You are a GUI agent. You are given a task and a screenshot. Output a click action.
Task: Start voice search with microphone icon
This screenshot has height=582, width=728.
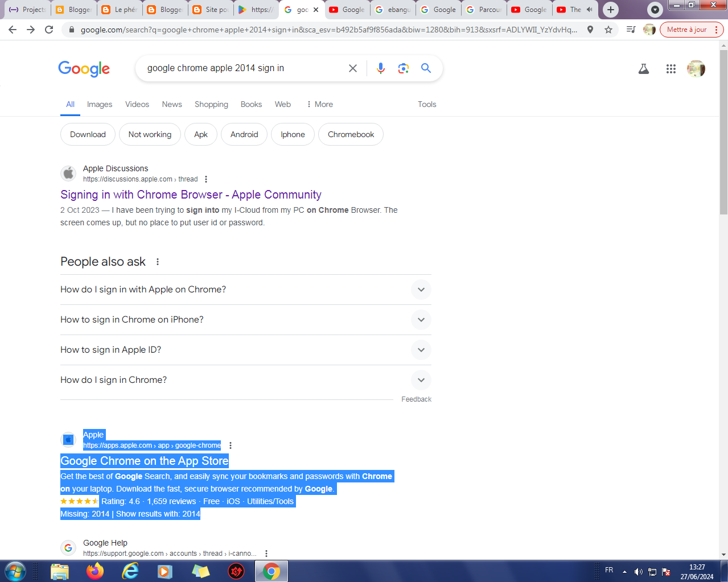(381, 68)
